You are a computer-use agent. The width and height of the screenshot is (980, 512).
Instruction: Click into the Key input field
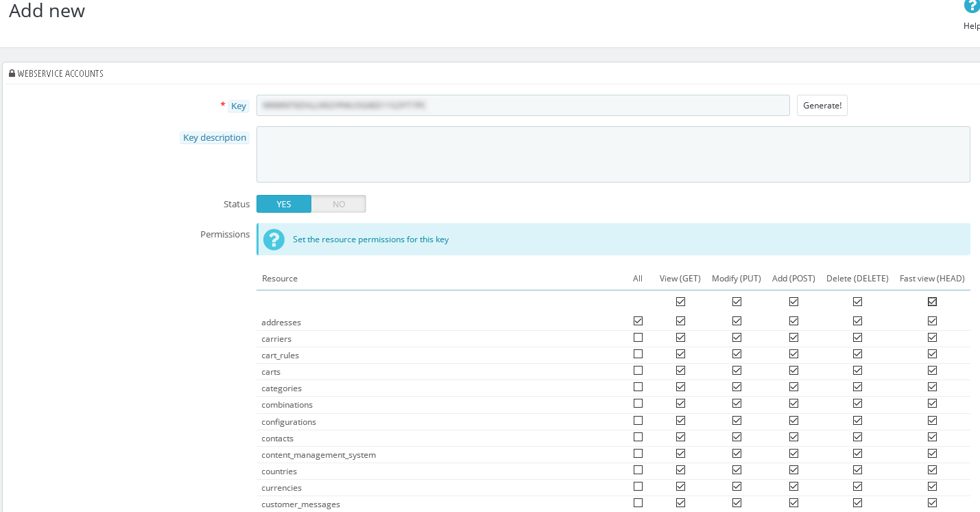click(x=523, y=106)
